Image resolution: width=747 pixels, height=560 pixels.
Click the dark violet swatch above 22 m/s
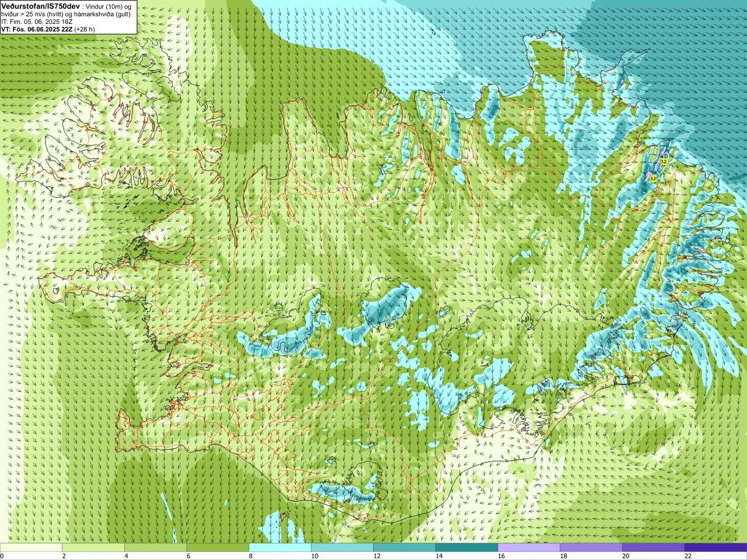pos(715,548)
